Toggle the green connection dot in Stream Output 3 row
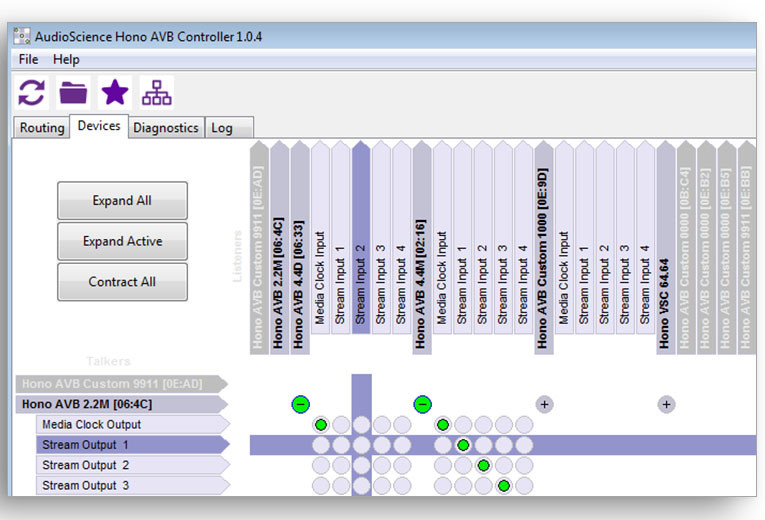 [x=504, y=486]
